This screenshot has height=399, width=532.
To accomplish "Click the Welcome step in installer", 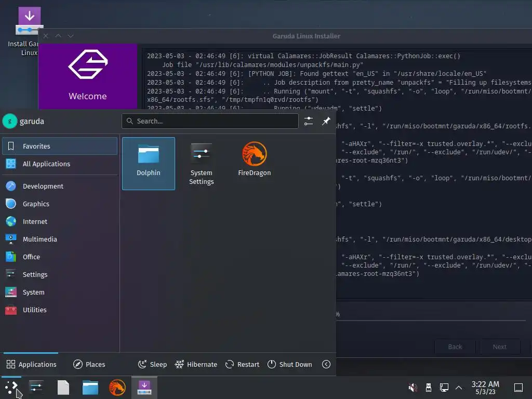I will (88, 96).
